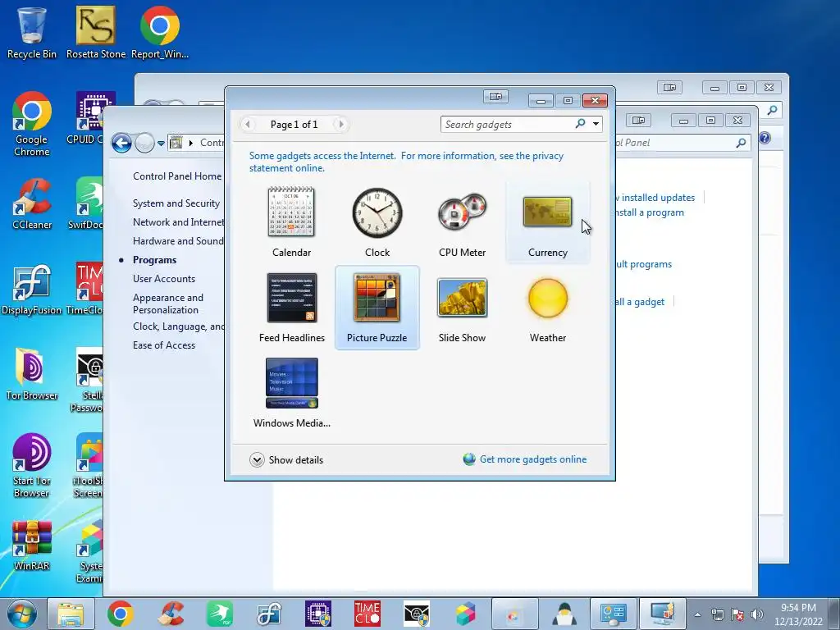Open Ease of Access category
Screen dimensions: 840x630
(x=164, y=345)
